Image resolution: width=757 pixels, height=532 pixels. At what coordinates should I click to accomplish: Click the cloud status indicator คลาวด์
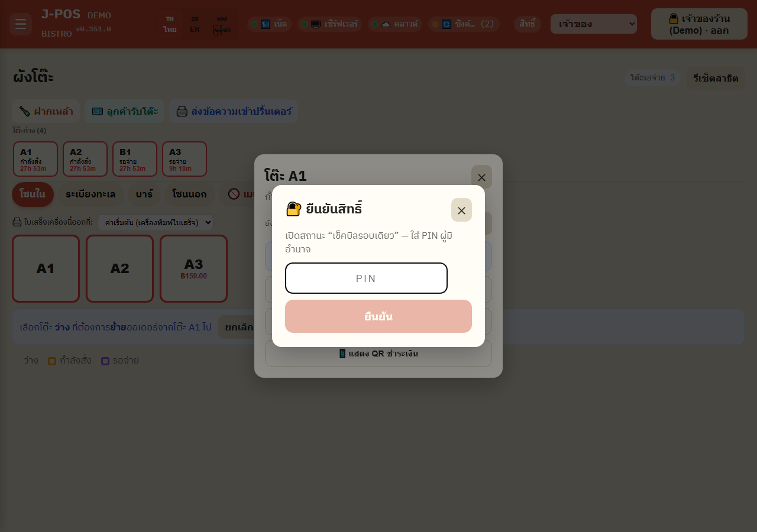394,24
